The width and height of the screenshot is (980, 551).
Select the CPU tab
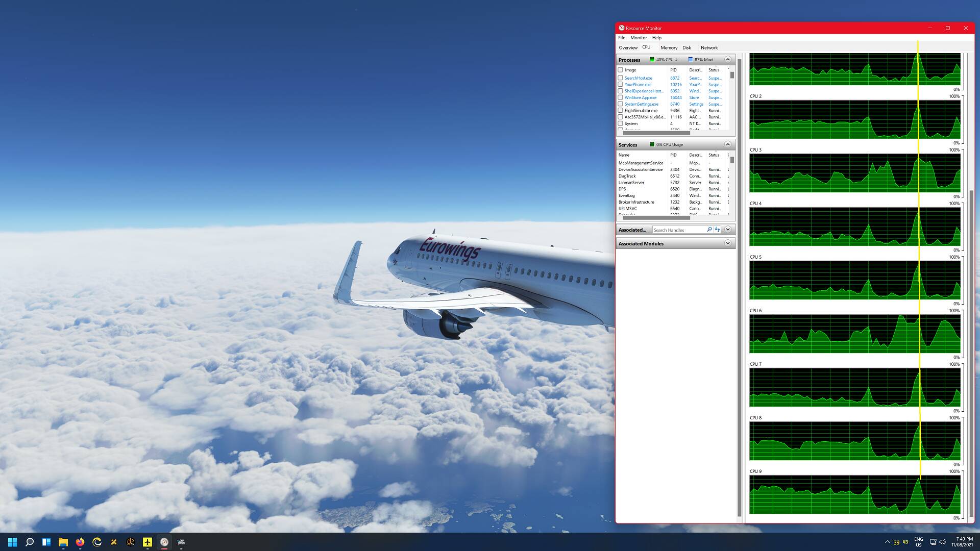tap(646, 47)
